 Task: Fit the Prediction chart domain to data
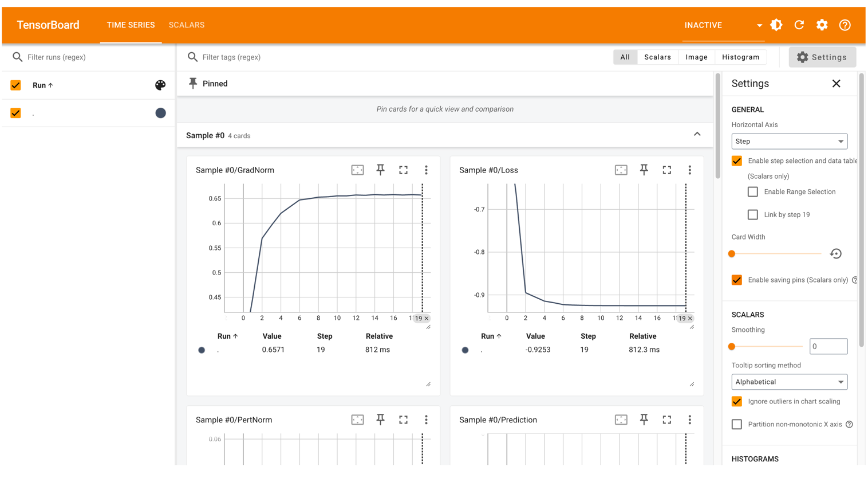(x=621, y=420)
